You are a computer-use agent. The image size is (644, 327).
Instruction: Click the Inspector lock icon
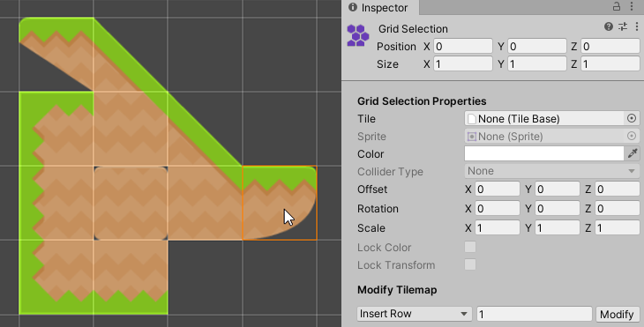[617, 6]
